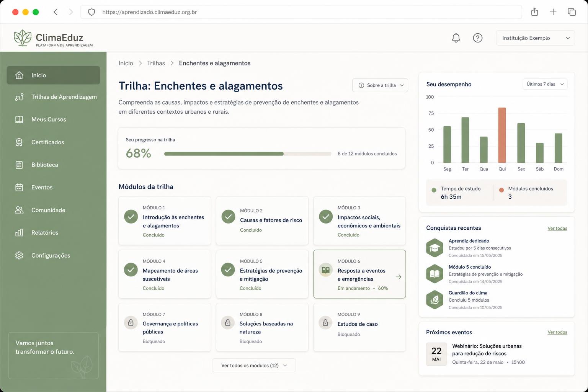Click the '8 de 12 módulos concluídos' text

click(x=367, y=154)
